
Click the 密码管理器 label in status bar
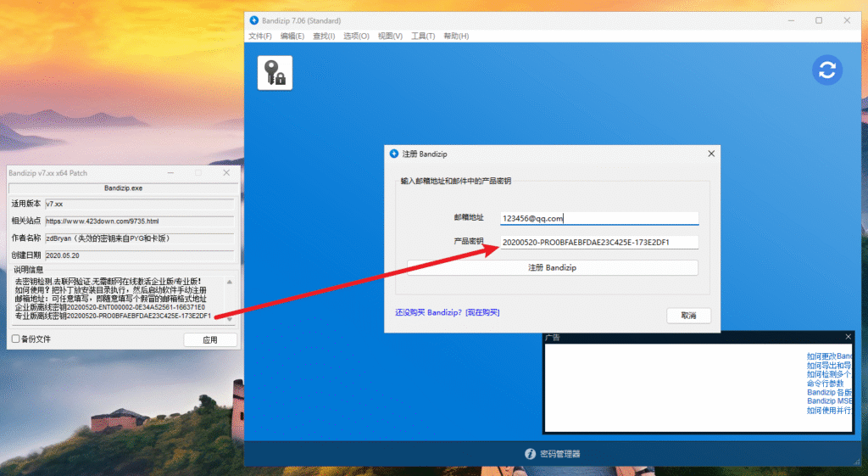pos(559,454)
